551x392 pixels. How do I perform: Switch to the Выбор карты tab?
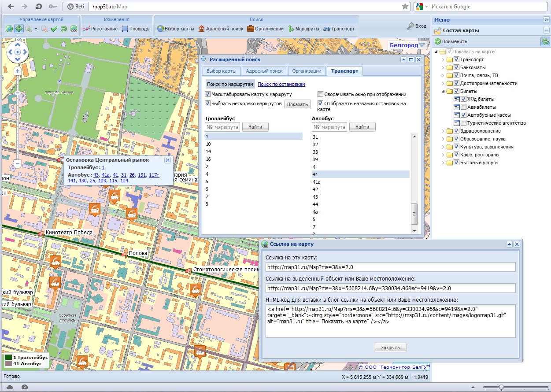pyautogui.click(x=222, y=71)
